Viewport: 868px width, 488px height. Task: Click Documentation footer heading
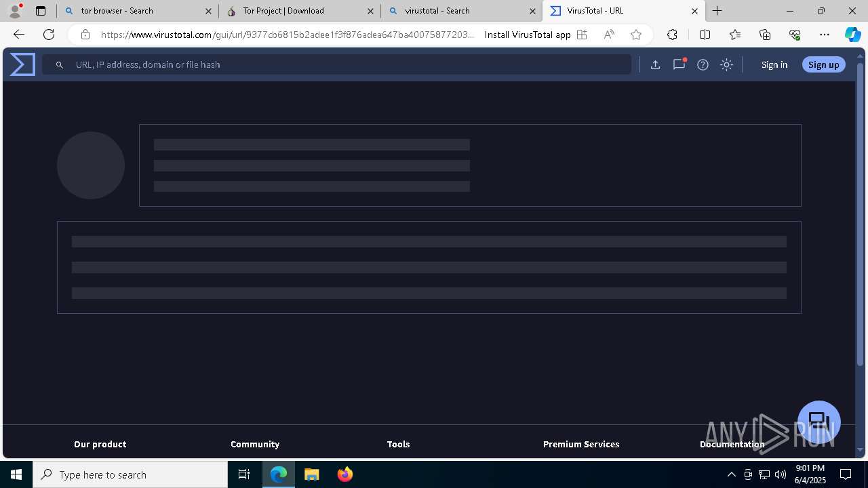pos(732,444)
